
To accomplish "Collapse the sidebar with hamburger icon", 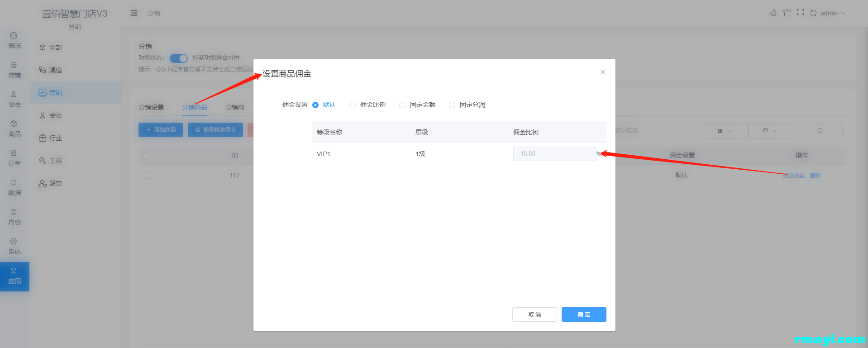I will pyautogui.click(x=134, y=13).
